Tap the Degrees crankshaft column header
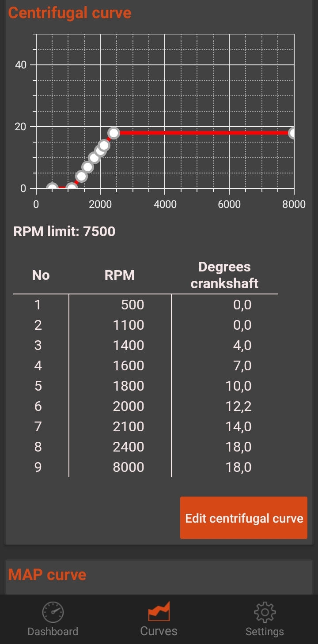318x644 pixels. tap(224, 275)
